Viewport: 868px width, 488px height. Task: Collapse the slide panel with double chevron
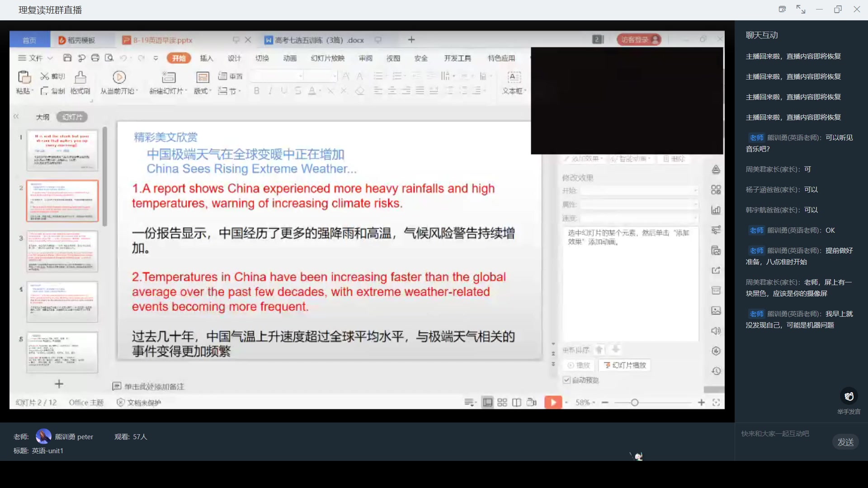coord(16,117)
